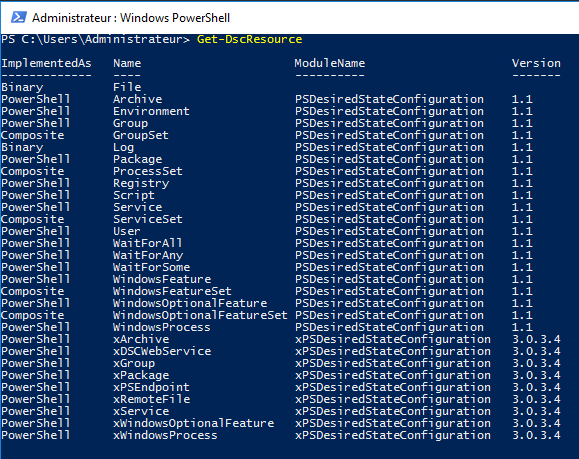Select the resource name Package
Screen dimensions: 579x459
click(x=137, y=159)
